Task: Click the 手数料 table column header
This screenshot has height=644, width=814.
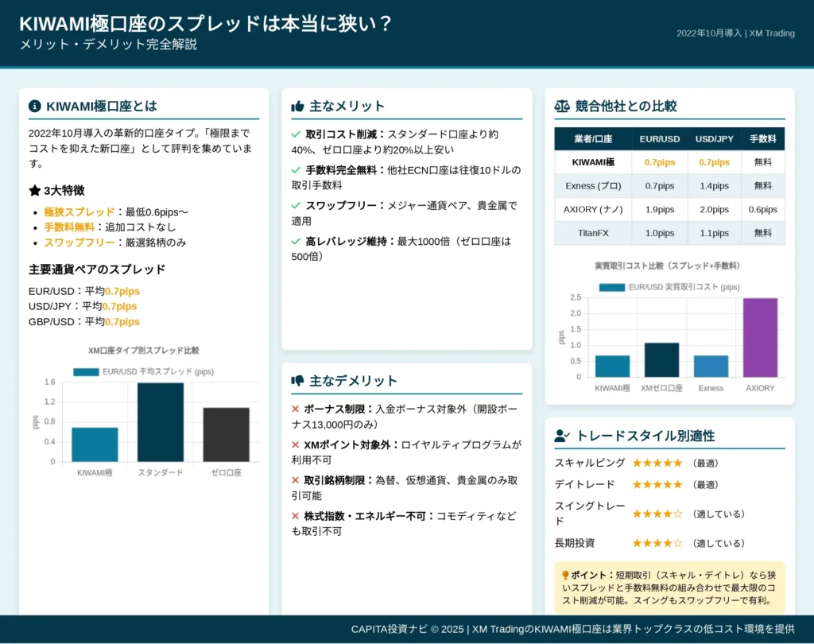Action: (762, 138)
